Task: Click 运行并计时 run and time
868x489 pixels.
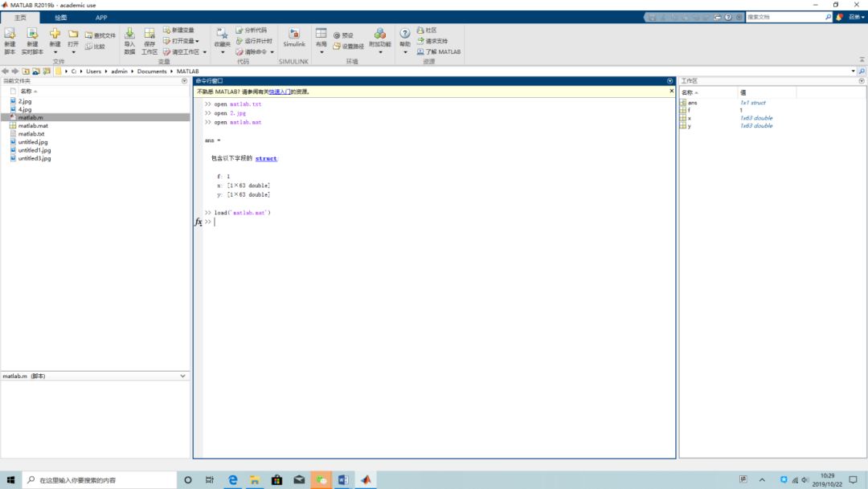Action: (254, 41)
